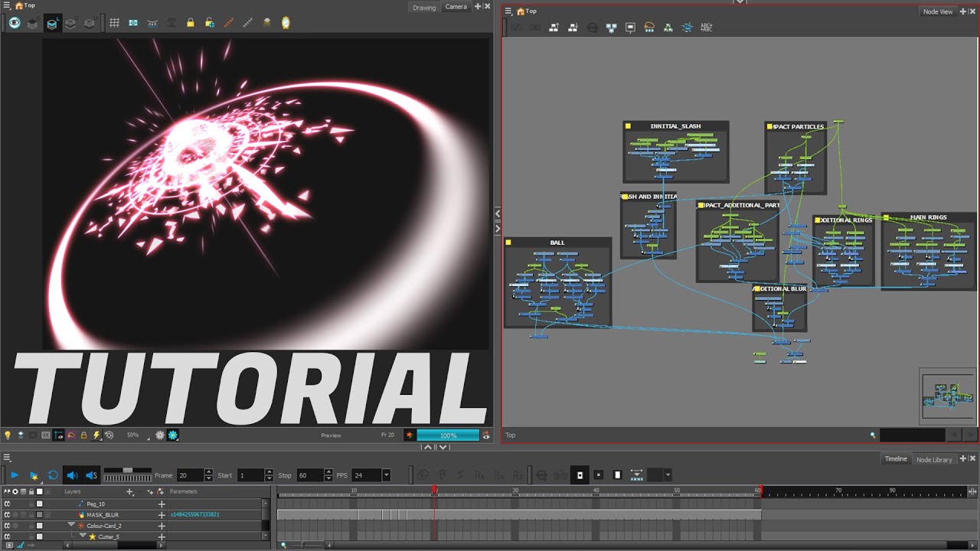Click the grey flower render icon
This screenshot has width=980, height=551.
pyautogui.click(x=160, y=435)
